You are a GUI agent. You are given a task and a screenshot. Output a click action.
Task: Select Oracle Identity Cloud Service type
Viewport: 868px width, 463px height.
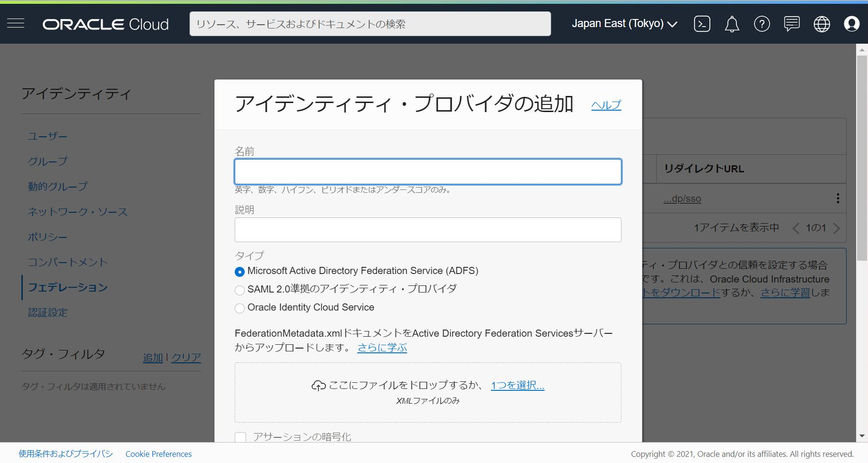[x=240, y=308]
